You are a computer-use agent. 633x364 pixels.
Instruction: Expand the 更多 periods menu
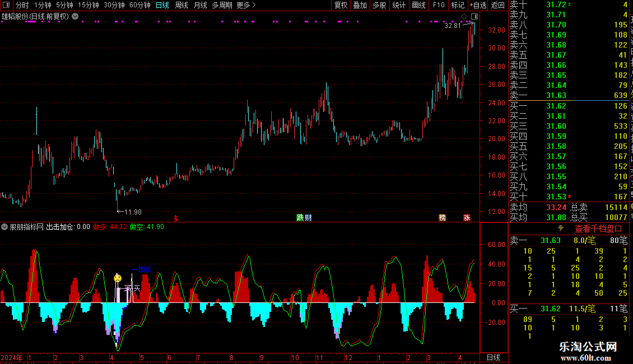click(x=246, y=5)
